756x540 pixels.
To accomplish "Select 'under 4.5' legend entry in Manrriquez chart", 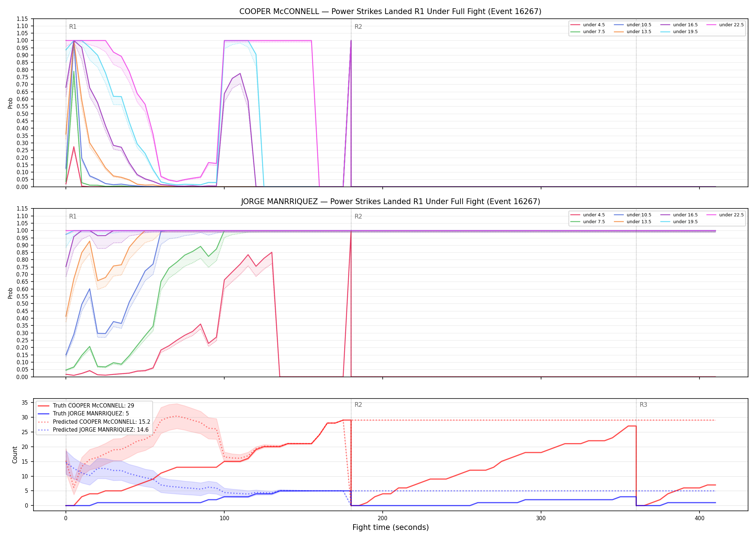I will 588,215.
